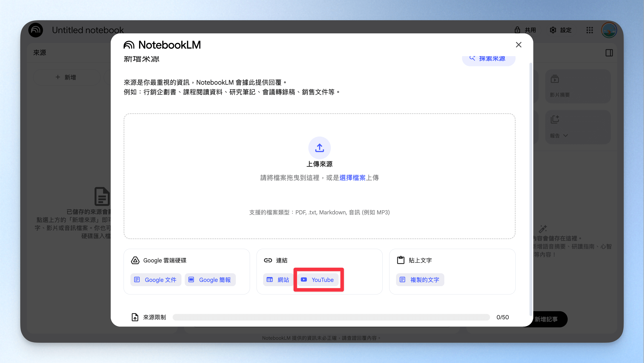
Task: Click the NotebookLM logo in header
Action: pyautogui.click(x=36, y=30)
